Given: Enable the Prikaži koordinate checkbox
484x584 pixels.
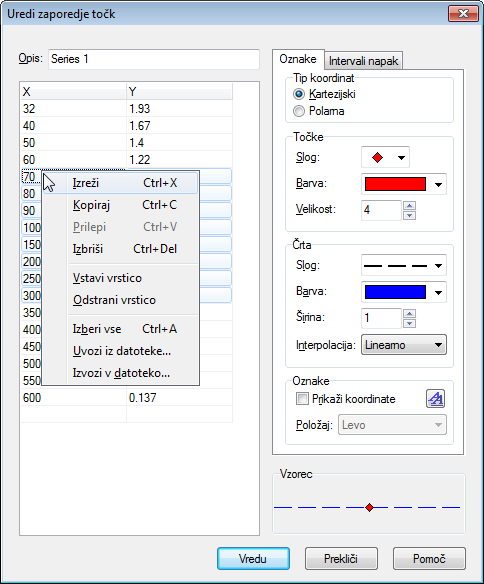Looking at the screenshot, I should point(302,399).
